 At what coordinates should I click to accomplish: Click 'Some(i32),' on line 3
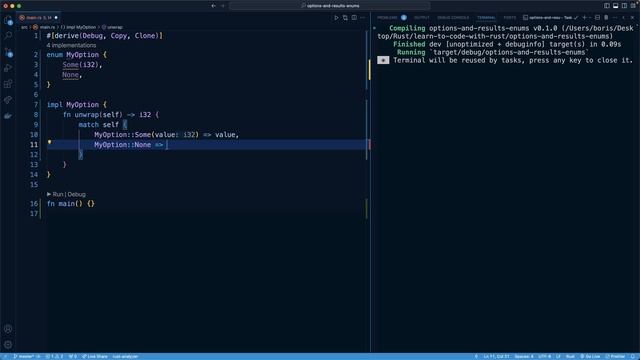click(82, 64)
